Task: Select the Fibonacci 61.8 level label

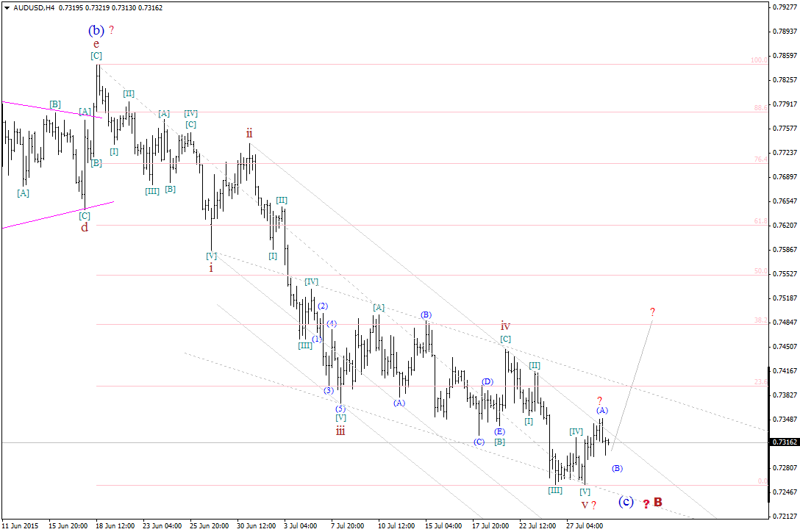Action: click(x=760, y=221)
